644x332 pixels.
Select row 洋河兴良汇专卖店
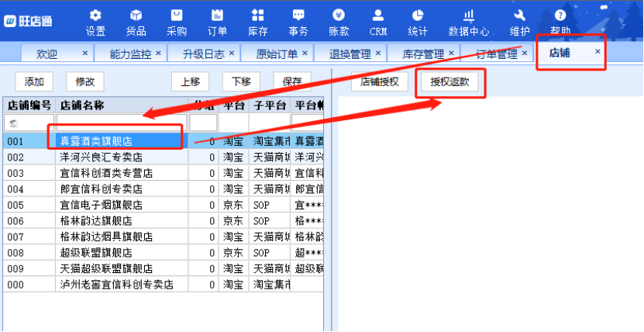point(163,157)
